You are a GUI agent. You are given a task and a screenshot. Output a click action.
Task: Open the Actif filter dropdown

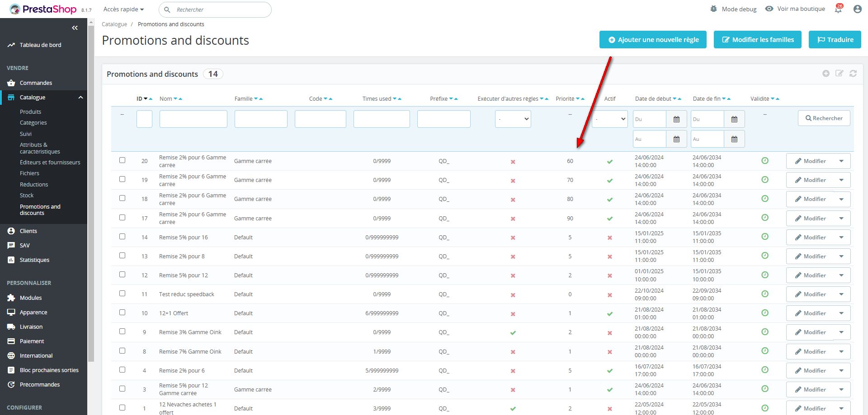coord(609,119)
